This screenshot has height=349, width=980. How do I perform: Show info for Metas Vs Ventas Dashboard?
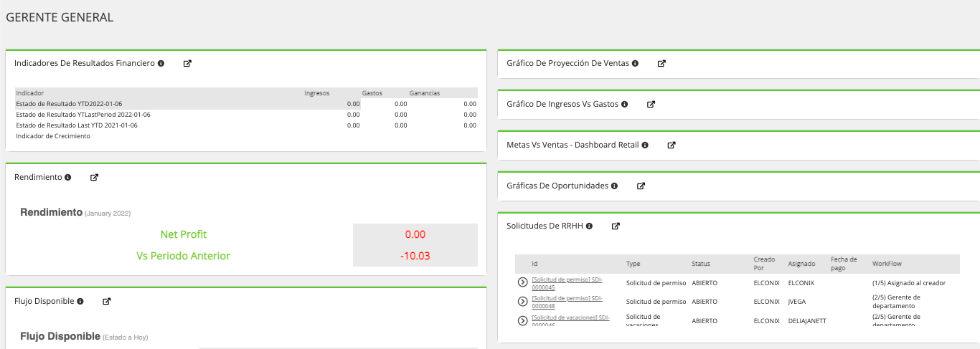(x=645, y=145)
